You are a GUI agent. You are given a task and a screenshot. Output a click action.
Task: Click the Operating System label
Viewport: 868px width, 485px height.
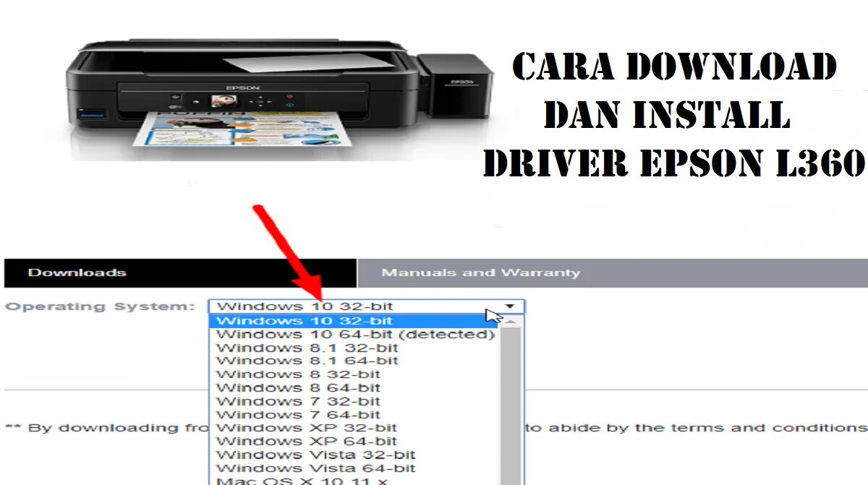(x=101, y=306)
